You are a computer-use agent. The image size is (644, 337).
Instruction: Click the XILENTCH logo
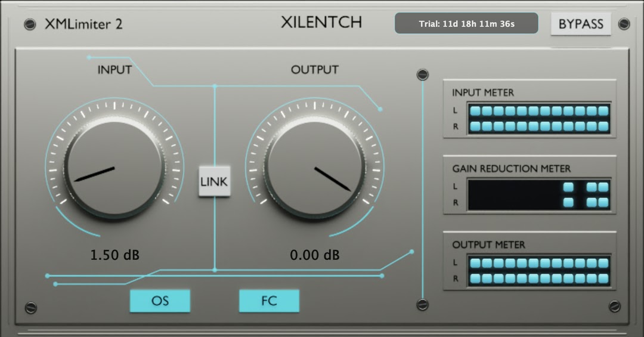[x=321, y=22]
